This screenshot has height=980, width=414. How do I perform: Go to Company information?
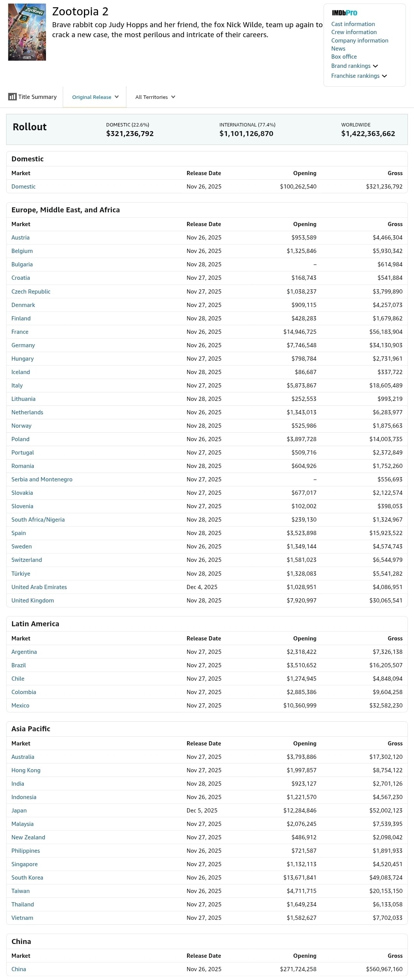359,41
